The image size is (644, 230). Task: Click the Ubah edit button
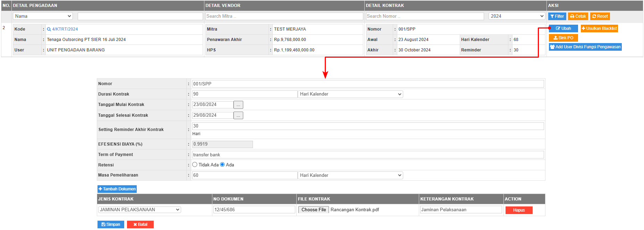pyautogui.click(x=563, y=28)
